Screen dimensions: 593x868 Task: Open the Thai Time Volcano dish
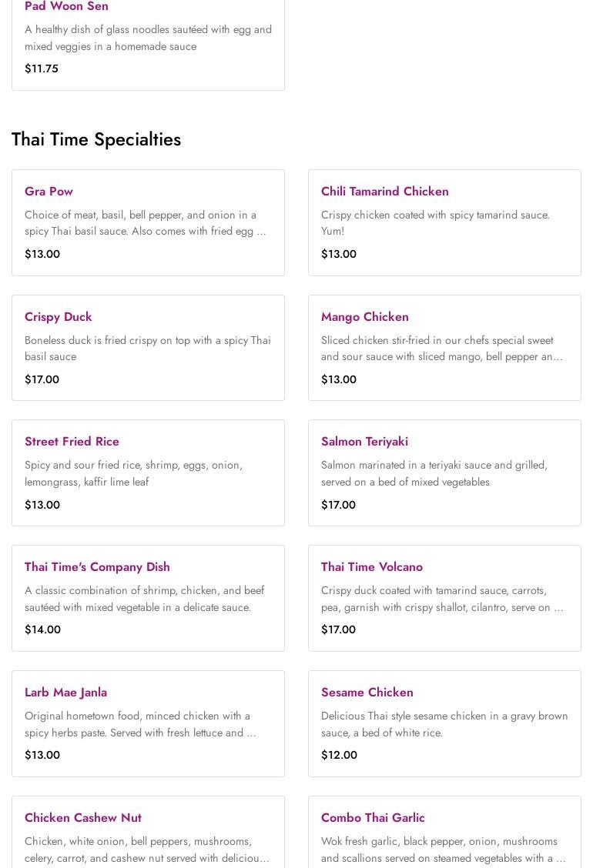(371, 566)
